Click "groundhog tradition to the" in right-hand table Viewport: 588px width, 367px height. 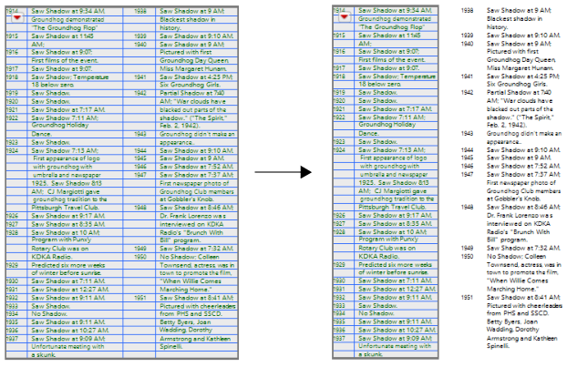point(397,199)
